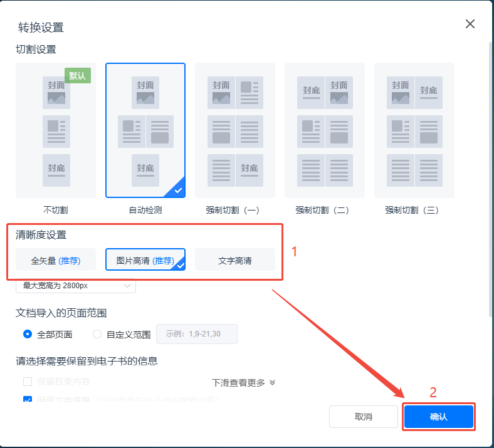Image resolution: width=494 pixels, height=448 pixels.
Task: Close the 转换设置 dialog with X
Action: coord(470,24)
